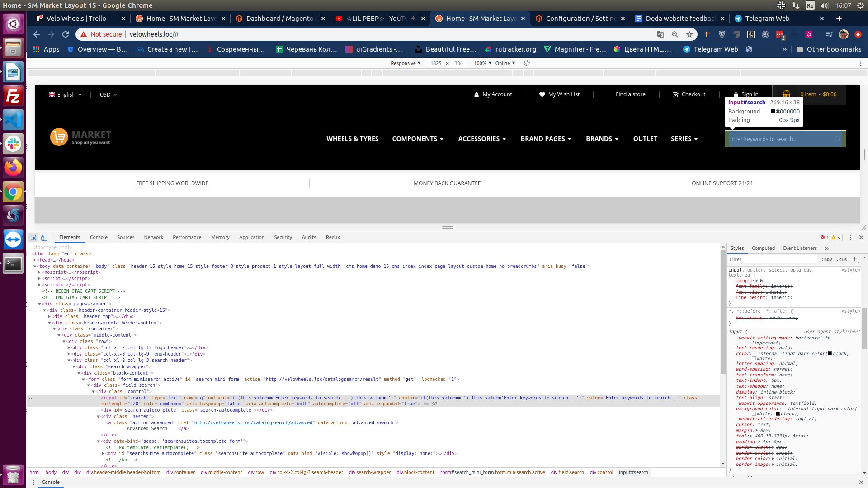The image size is (868, 488).
Task: Expand the header-top div node
Action: pos(49,316)
